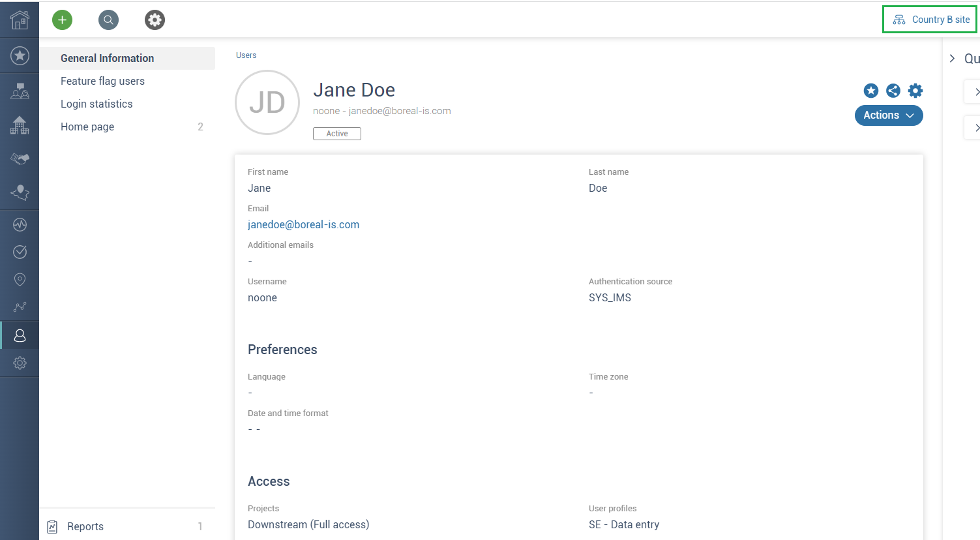Screen dimensions: 980x540
Task: Open the home dashboard icon
Action: (x=20, y=20)
